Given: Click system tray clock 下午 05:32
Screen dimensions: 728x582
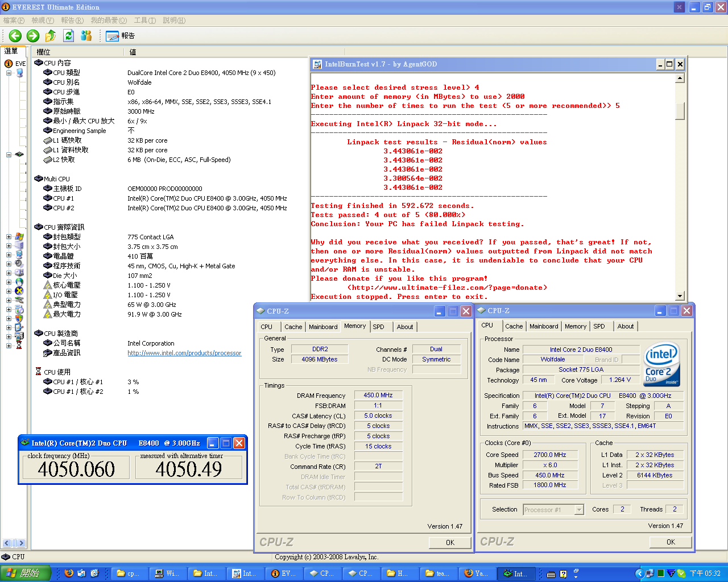Looking at the screenshot, I should click(705, 574).
